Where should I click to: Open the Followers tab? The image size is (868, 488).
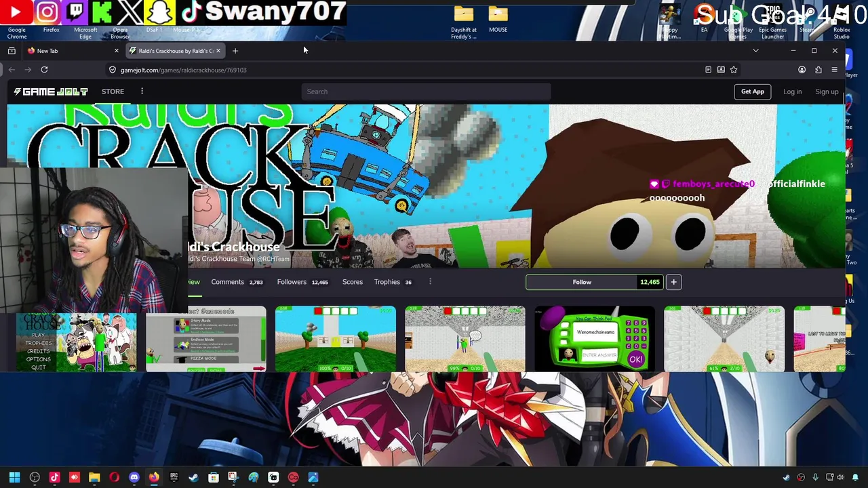(x=302, y=282)
